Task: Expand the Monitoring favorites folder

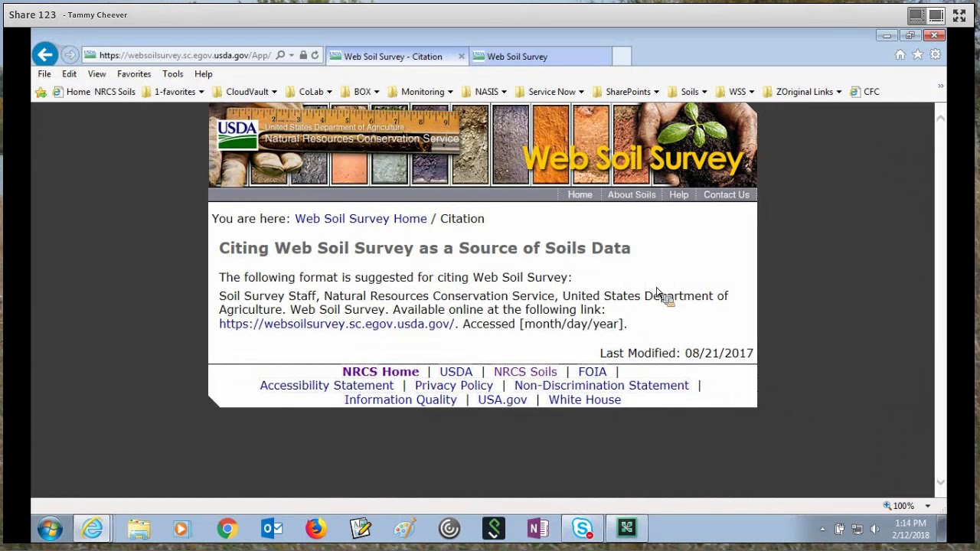Action: [420, 92]
